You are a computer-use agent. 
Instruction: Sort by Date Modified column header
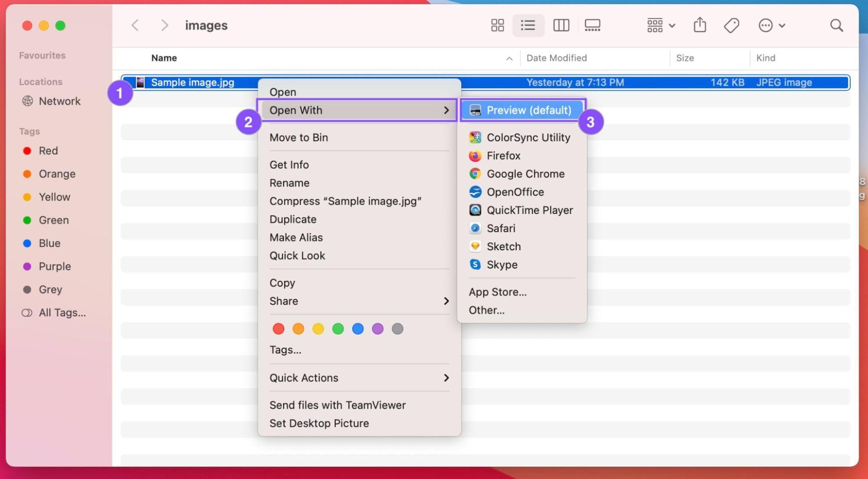click(x=556, y=58)
